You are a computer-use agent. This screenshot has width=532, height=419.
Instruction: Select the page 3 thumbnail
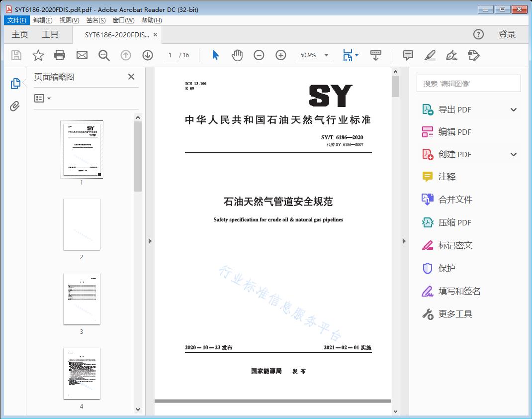coord(82,299)
